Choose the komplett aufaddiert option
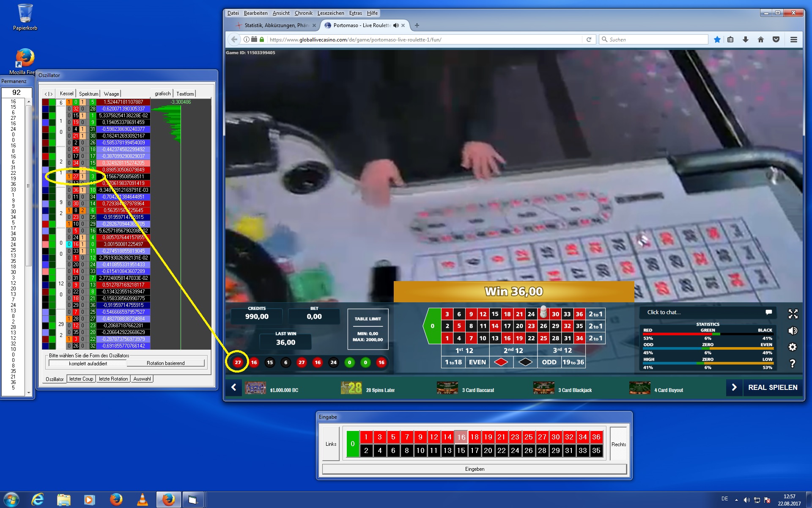 tap(88, 363)
